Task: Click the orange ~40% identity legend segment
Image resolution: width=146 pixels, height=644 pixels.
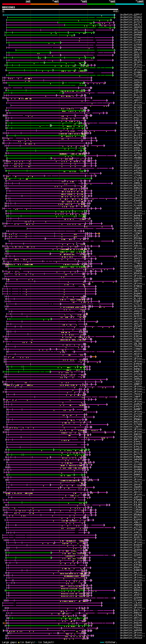Action: (45, 4)
